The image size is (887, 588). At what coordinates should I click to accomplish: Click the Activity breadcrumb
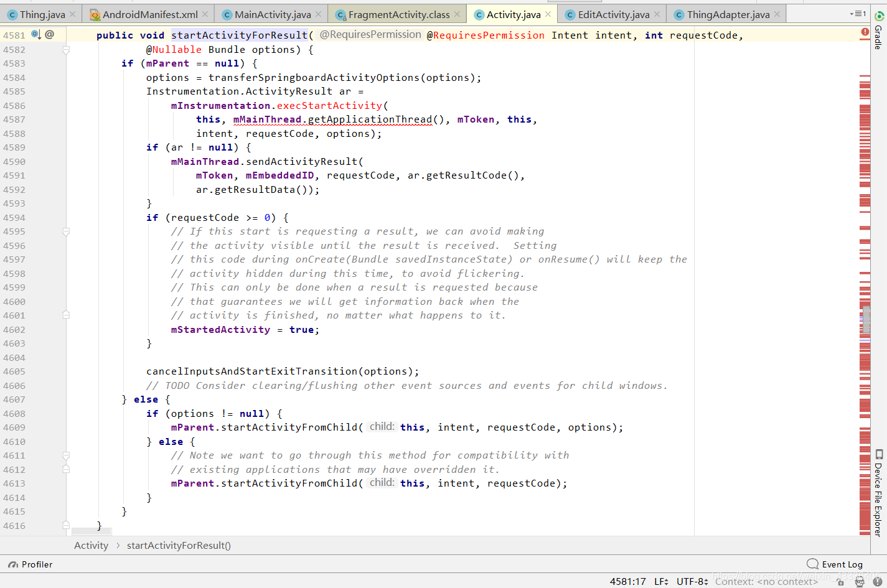pos(91,546)
